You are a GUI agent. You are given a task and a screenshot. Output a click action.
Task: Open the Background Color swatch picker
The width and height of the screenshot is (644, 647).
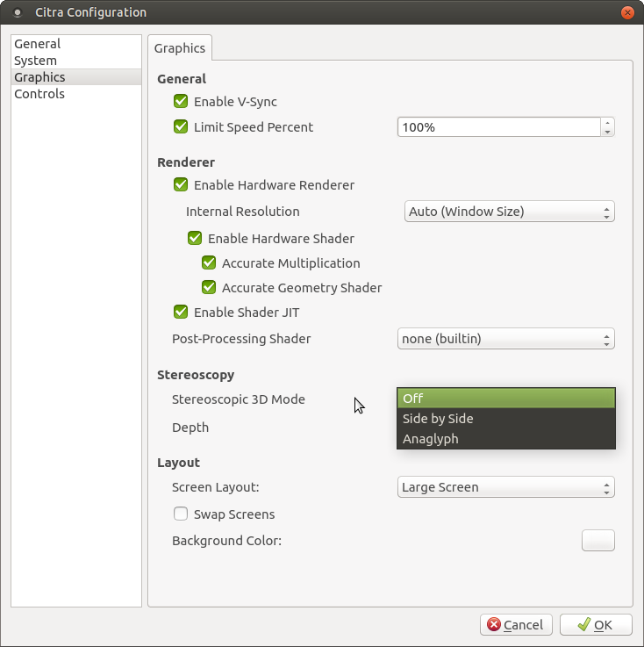(x=597, y=541)
